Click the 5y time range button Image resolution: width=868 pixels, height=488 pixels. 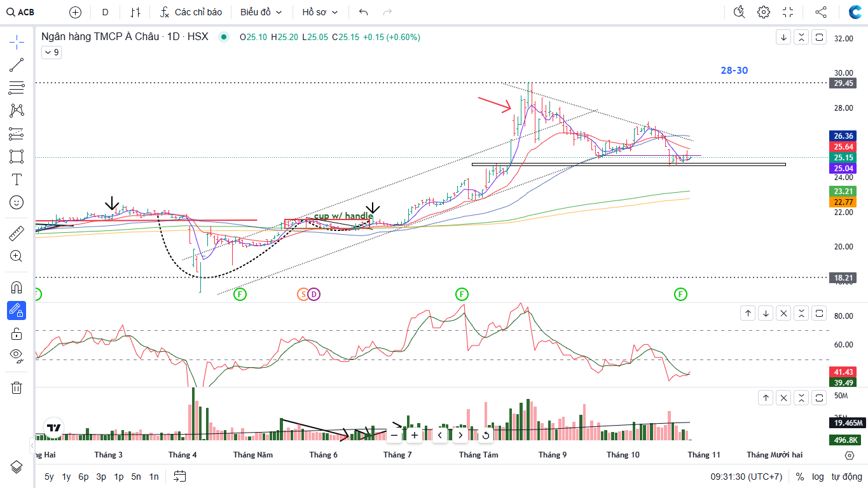tap(49, 477)
